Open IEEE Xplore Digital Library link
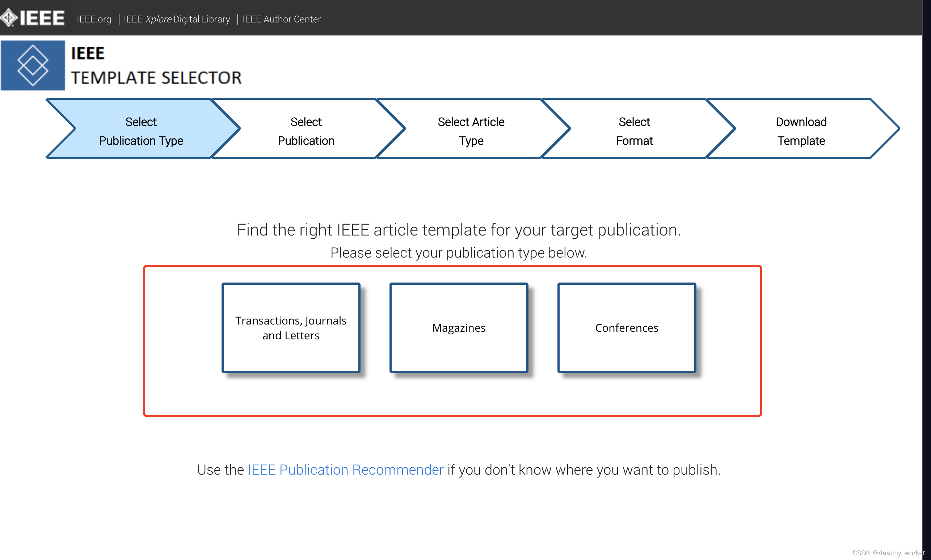Screen dimensions: 931x560 coord(177,19)
